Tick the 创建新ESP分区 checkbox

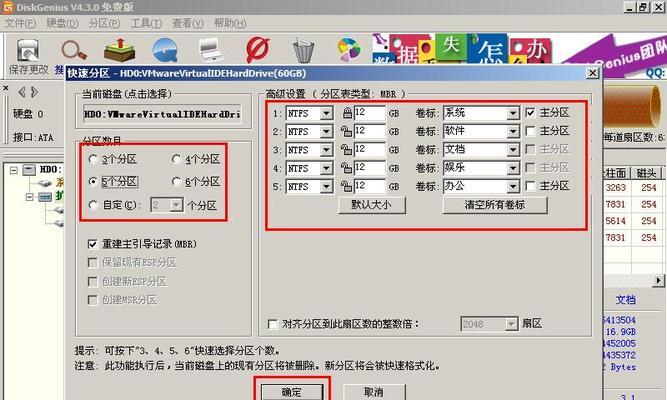point(92,281)
